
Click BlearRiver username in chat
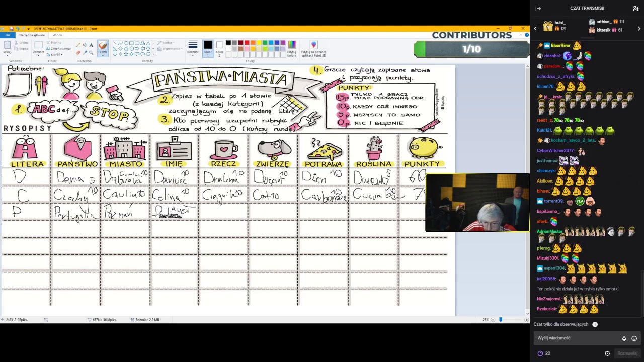click(x=560, y=46)
